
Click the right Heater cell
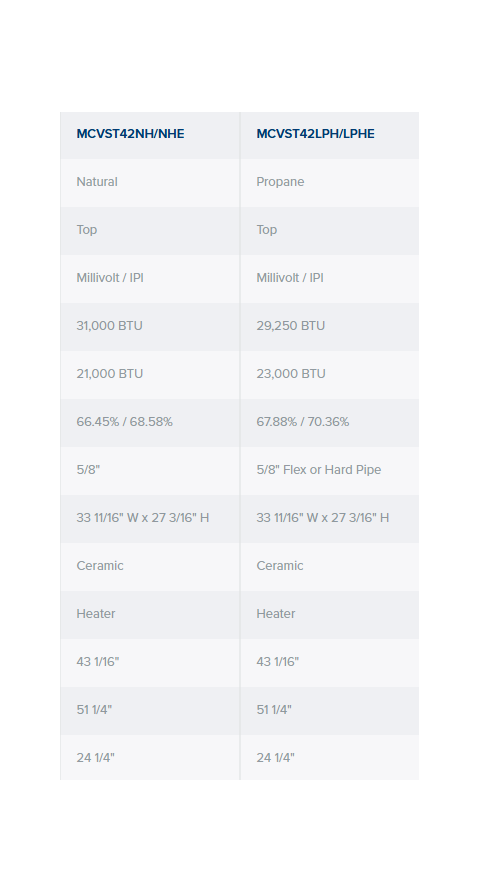click(330, 615)
